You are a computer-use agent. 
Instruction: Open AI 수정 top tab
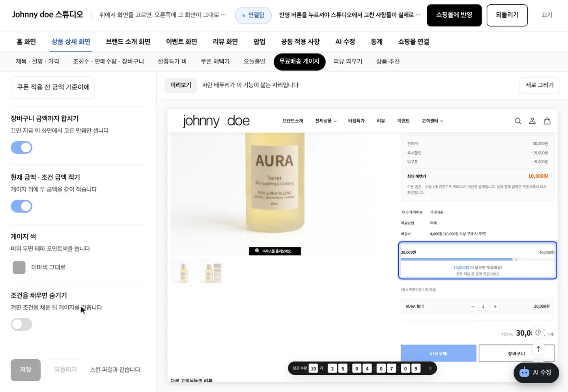click(345, 41)
